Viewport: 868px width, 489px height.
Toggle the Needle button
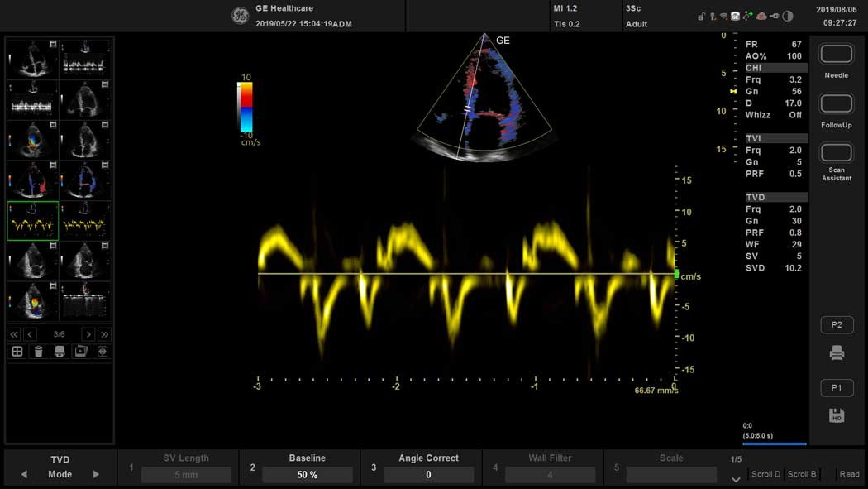(837, 55)
